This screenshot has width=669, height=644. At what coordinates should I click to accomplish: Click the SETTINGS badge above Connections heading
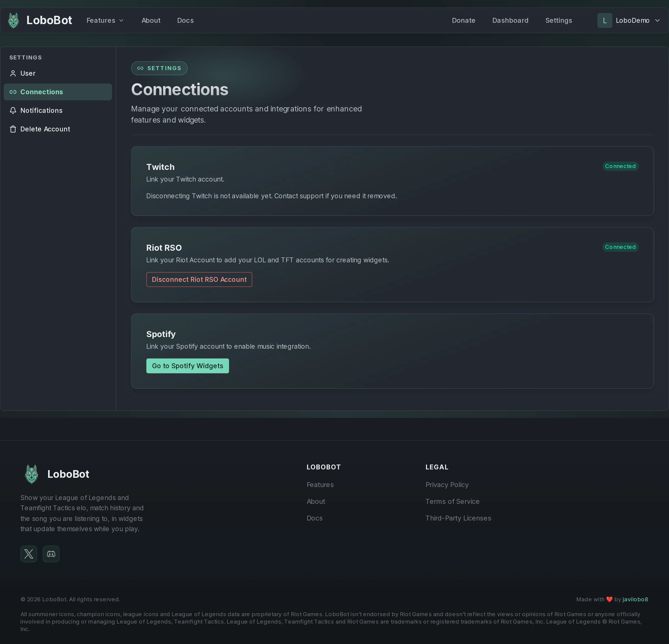pyautogui.click(x=159, y=68)
